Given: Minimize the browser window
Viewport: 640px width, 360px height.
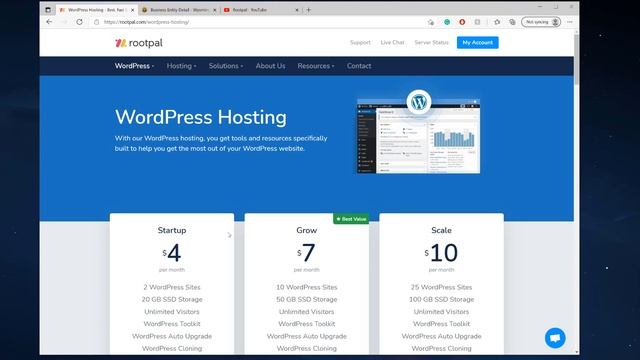Looking at the screenshot, I should [540, 7].
